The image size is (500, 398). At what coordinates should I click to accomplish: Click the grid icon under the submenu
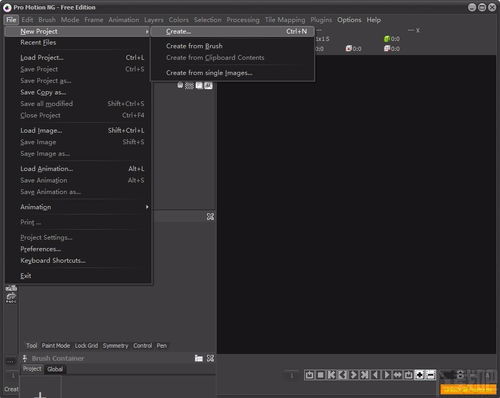point(189,86)
